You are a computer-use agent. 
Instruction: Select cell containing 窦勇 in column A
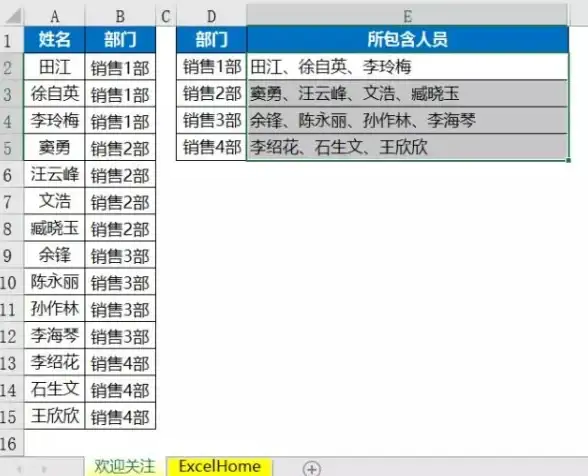pyautogui.click(x=55, y=148)
